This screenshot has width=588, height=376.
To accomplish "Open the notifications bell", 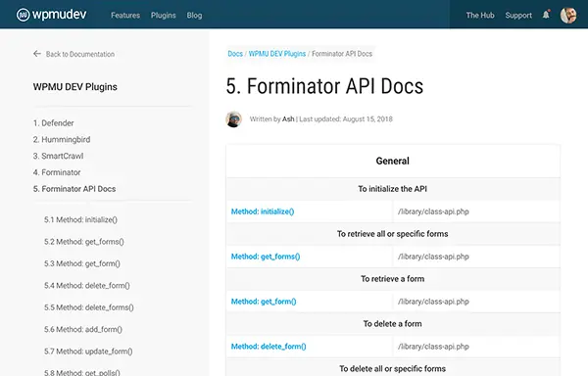I will coord(547,15).
